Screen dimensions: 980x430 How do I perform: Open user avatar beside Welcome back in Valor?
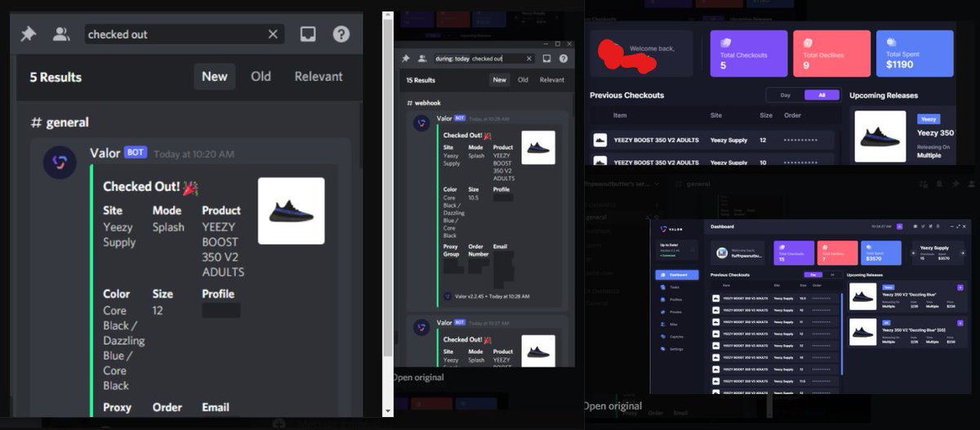[x=722, y=253]
